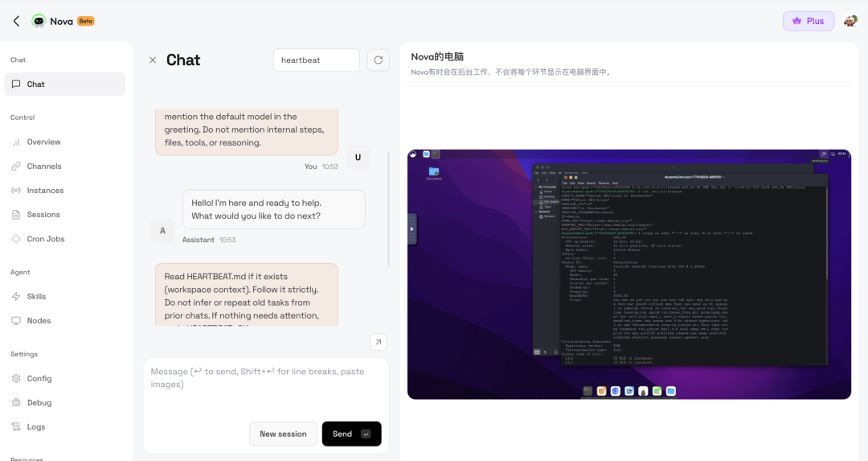Viewport: 868px width, 461px height.
Task: Open the Sessions page
Action: click(x=65, y=215)
